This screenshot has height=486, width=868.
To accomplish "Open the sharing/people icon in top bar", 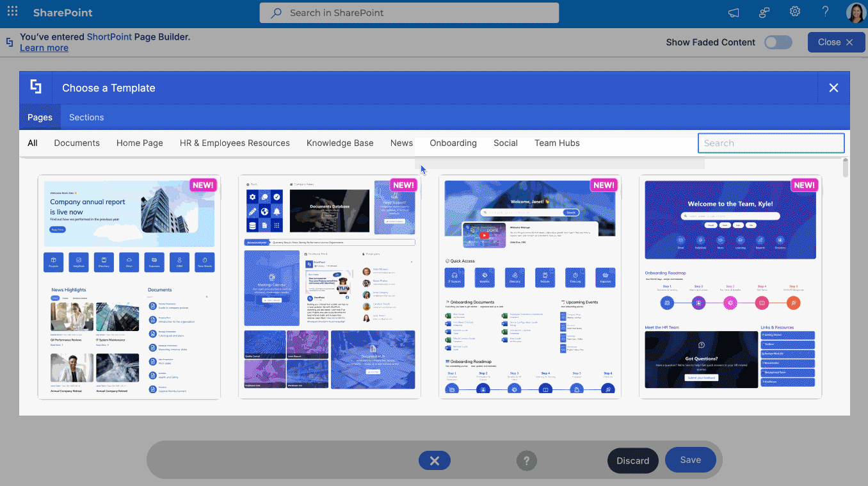I will [x=764, y=12].
